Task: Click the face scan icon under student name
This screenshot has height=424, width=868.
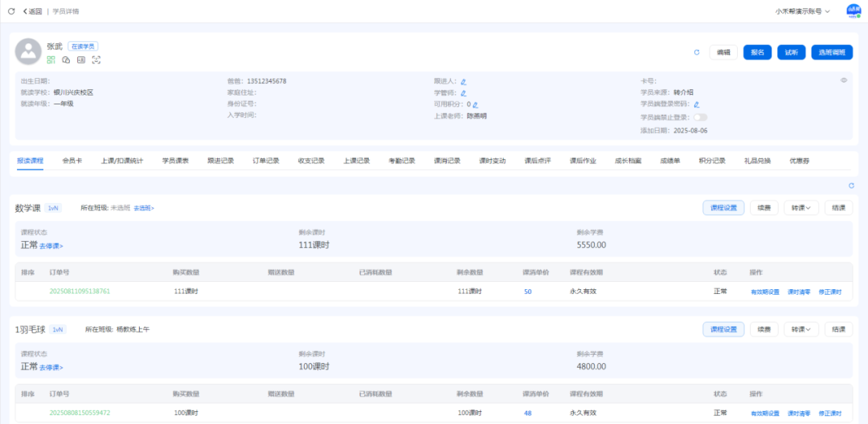Action: [x=96, y=60]
